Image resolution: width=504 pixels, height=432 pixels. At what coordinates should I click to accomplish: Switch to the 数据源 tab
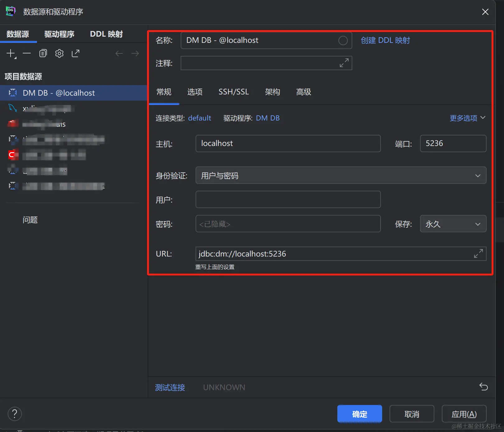coord(18,34)
